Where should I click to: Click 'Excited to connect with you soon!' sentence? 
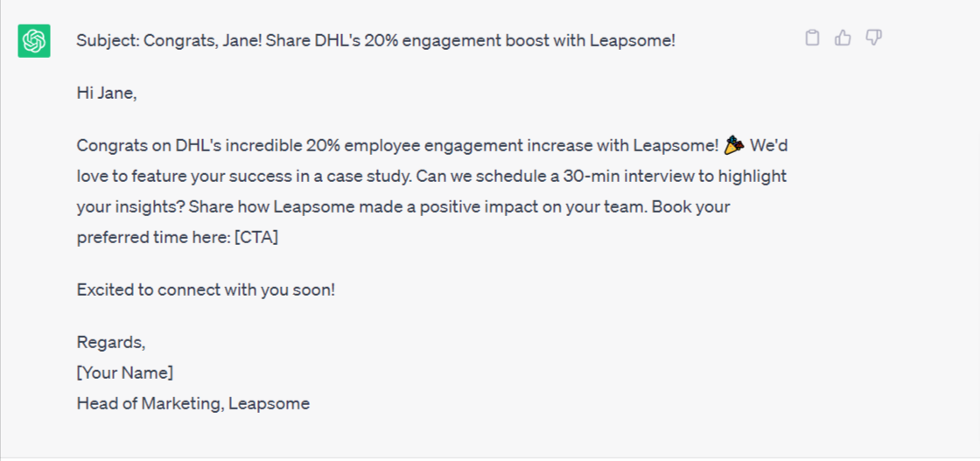(206, 290)
